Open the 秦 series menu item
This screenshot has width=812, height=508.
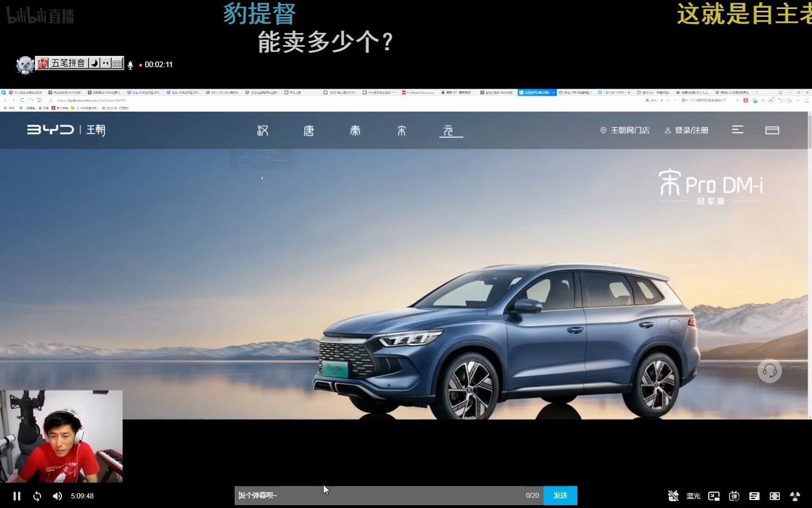coord(355,130)
